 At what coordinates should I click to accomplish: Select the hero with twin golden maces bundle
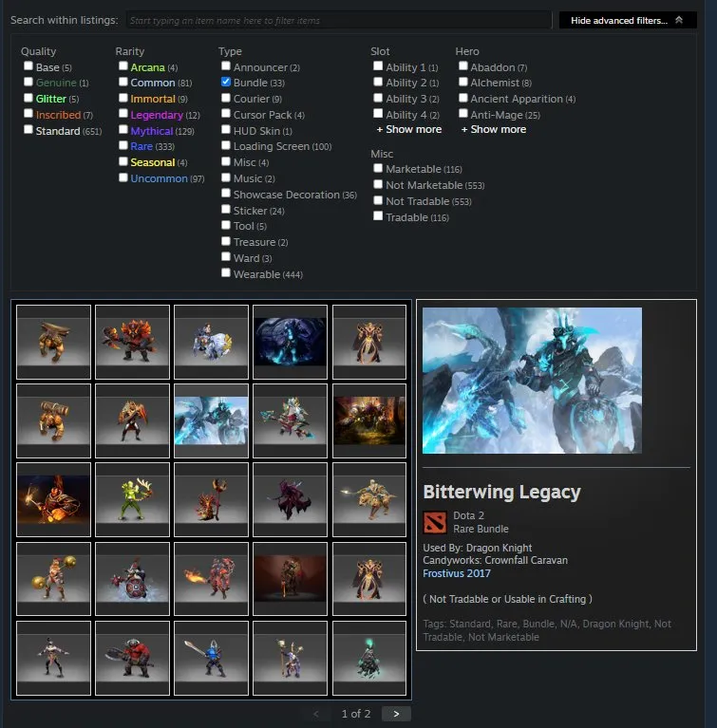pyautogui.click(x=53, y=579)
